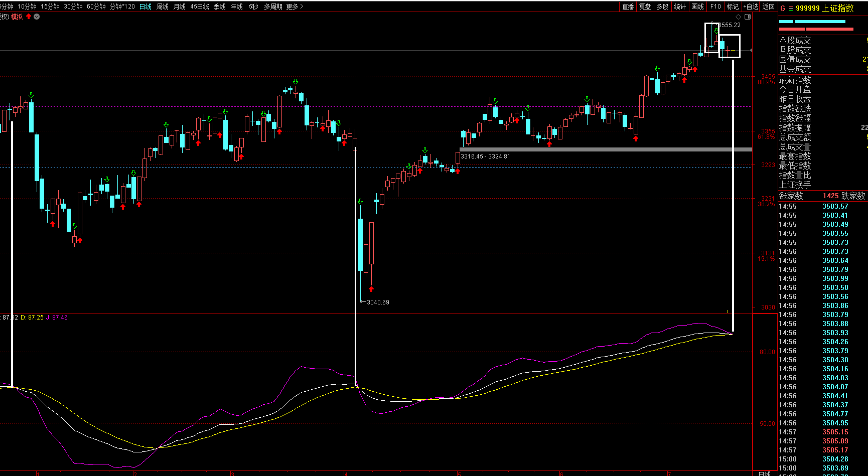Select the red tick row 3505.17
This screenshot has height=476, width=868.
(823, 450)
